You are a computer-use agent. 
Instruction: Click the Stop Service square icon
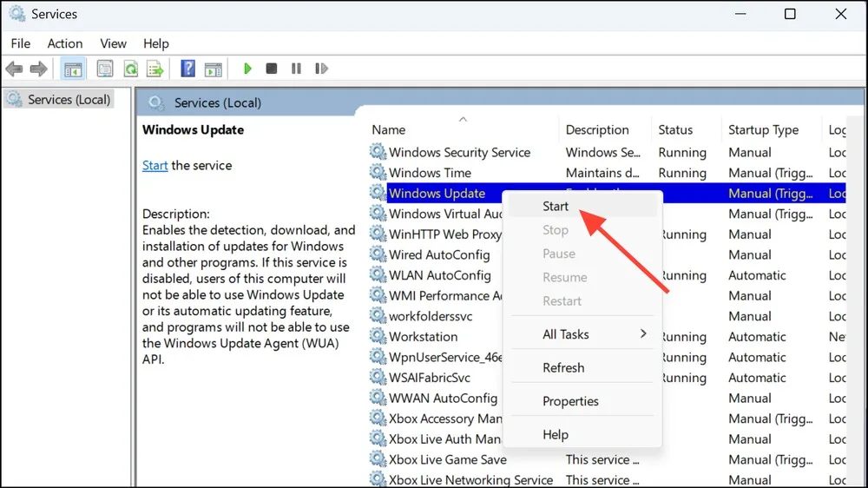pos(271,69)
